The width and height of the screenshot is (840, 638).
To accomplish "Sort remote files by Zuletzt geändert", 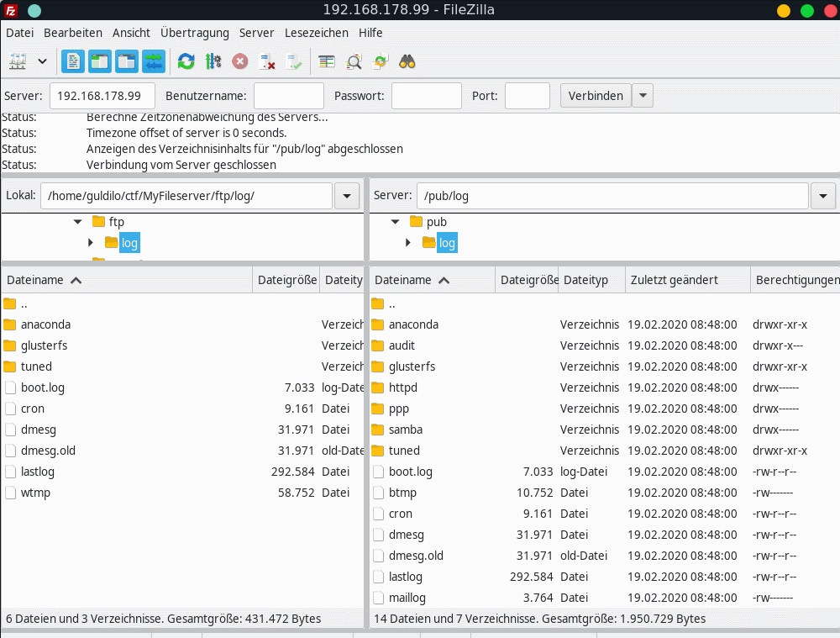I will tap(688, 280).
